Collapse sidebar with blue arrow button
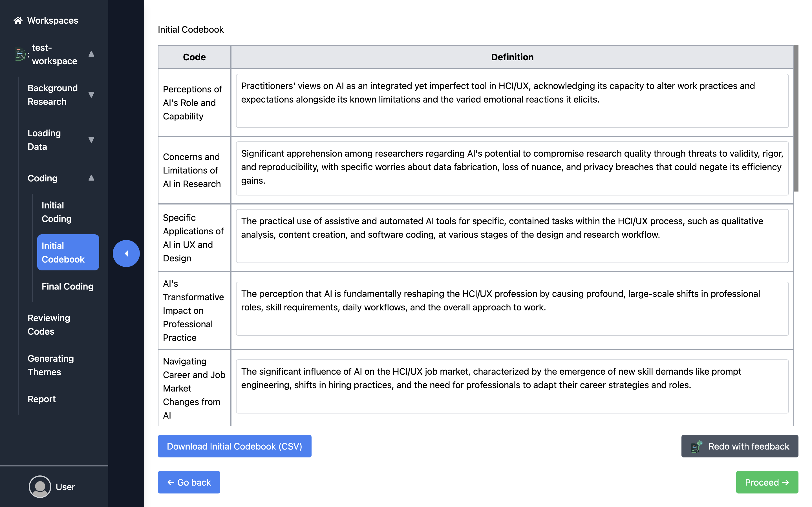 tap(126, 253)
